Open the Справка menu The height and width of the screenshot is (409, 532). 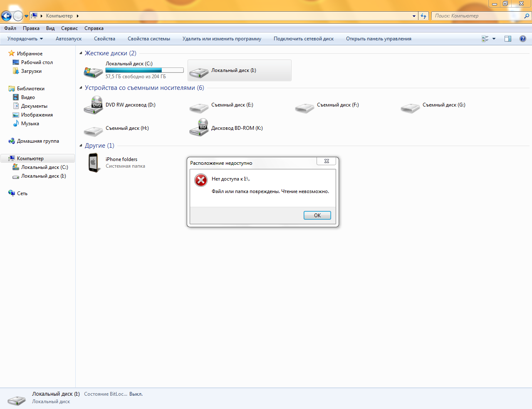[94, 28]
